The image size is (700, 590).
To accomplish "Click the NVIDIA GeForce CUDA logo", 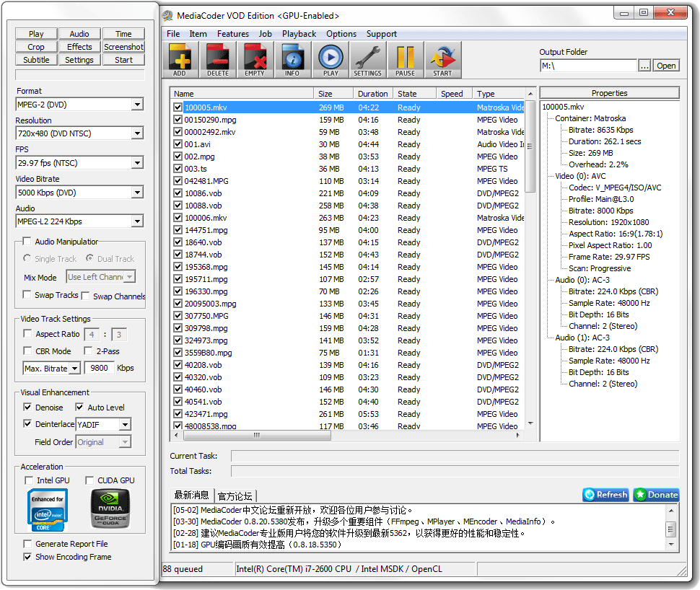I will tap(110, 508).
